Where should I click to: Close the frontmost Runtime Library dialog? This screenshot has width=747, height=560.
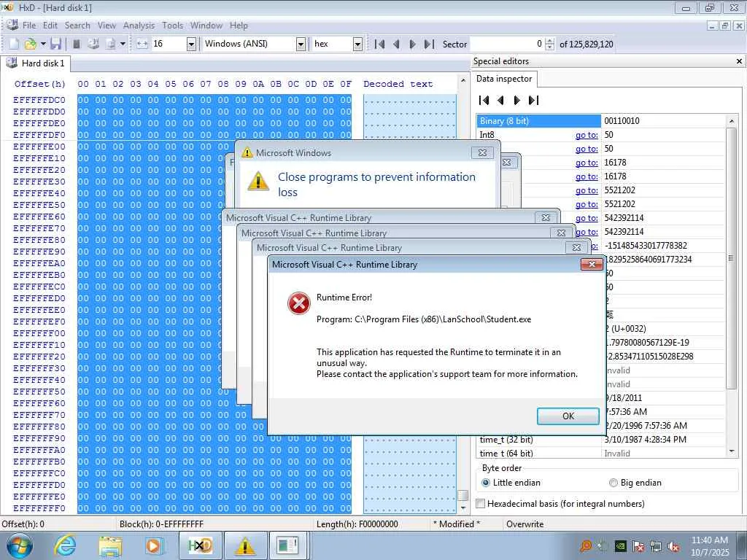pyautogui.click(x=592, y=264)
